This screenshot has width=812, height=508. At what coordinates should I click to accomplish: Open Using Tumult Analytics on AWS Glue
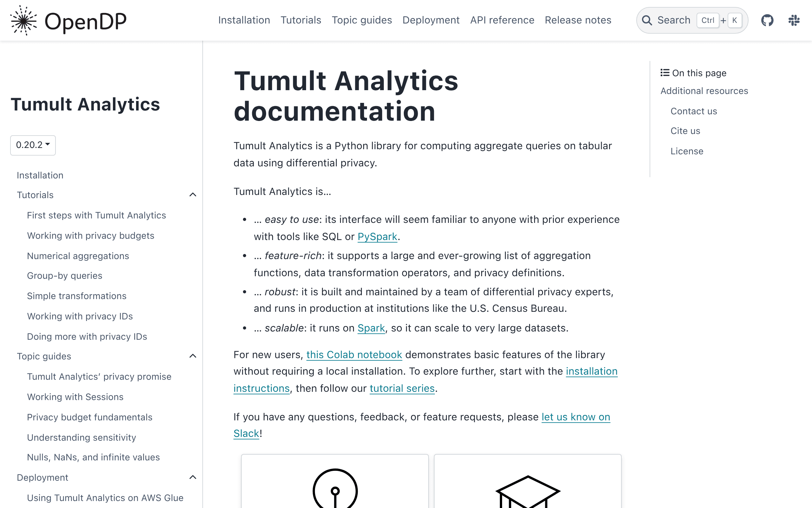tap(105, 498)
